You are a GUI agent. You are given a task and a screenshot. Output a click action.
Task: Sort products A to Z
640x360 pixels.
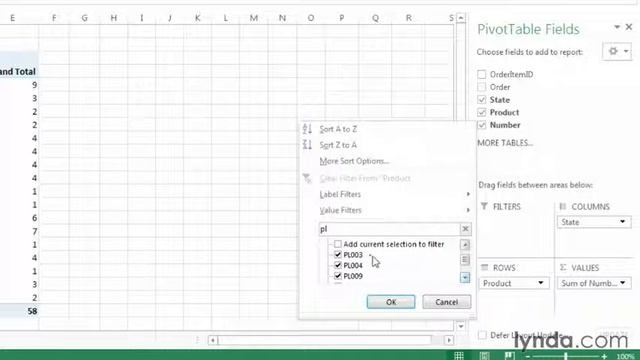338,129
